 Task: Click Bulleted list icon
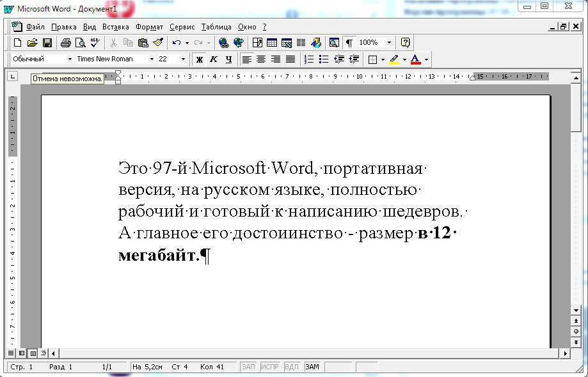pos(324,59)
